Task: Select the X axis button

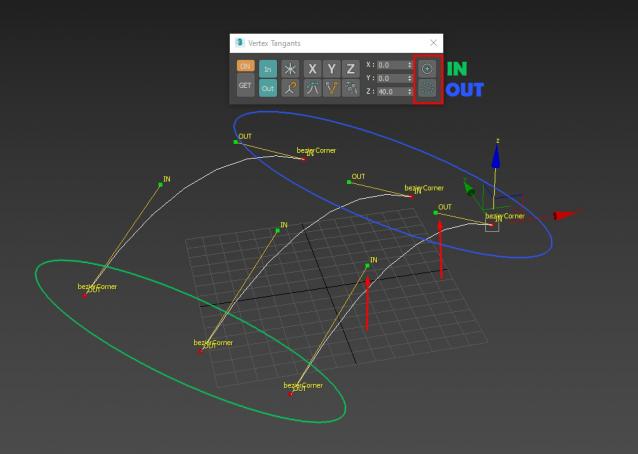Action: tap(312, 69)
